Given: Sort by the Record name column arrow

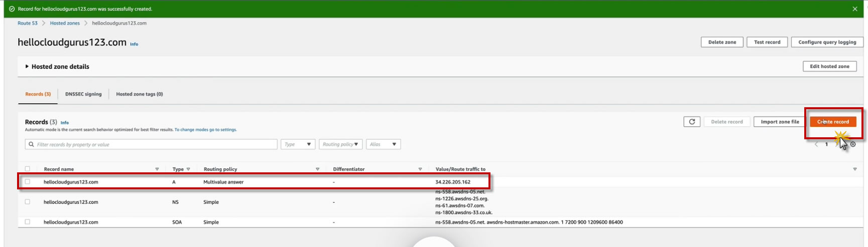Looking at the screenshot, I should (157, 169).
